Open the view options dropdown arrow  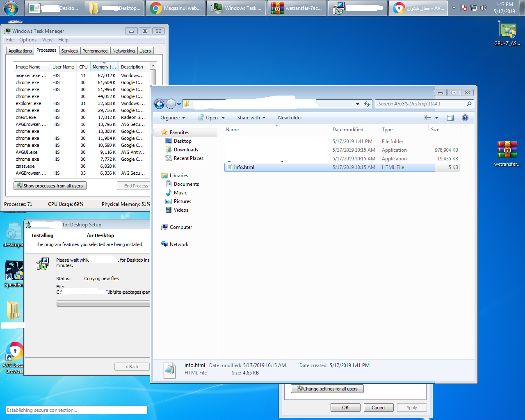click(x=436, y=118)
